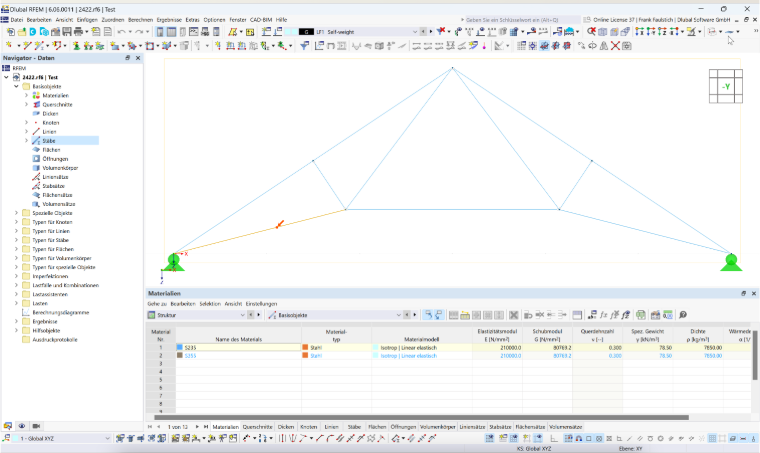Open the LF1 Self-weight load case dropdown
Screen dimensions: 760x453
pyautogui.click(x=415, y=31)
